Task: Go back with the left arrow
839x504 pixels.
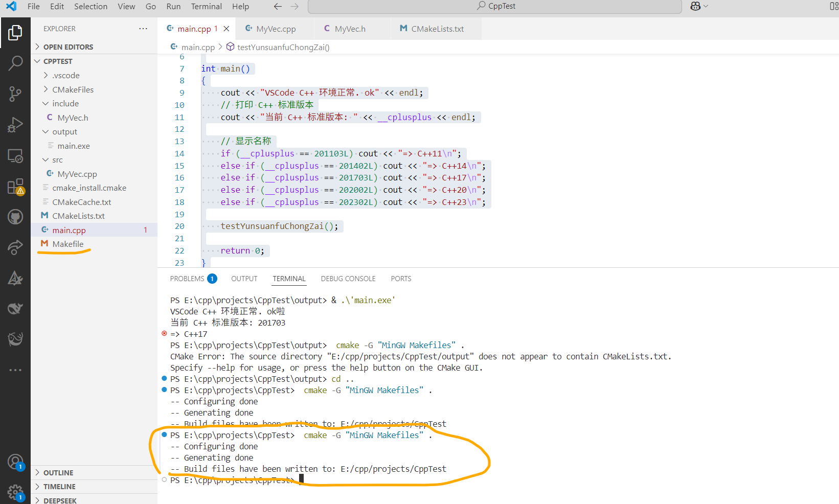Action: click(x=278, y=6)
